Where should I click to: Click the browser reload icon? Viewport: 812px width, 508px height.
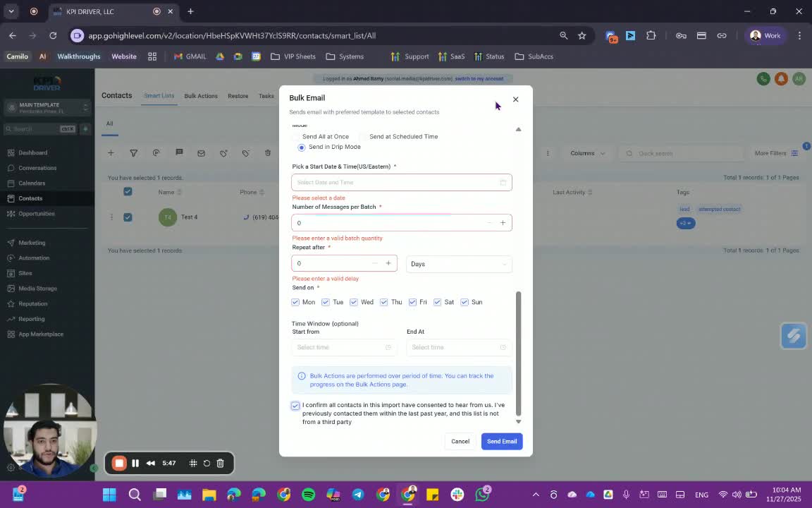53,36
